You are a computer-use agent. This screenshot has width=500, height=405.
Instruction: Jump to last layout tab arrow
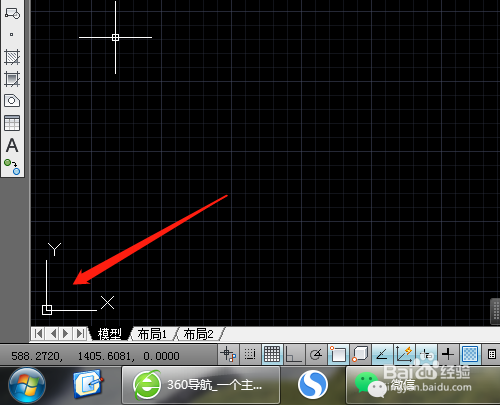[80, 333]
